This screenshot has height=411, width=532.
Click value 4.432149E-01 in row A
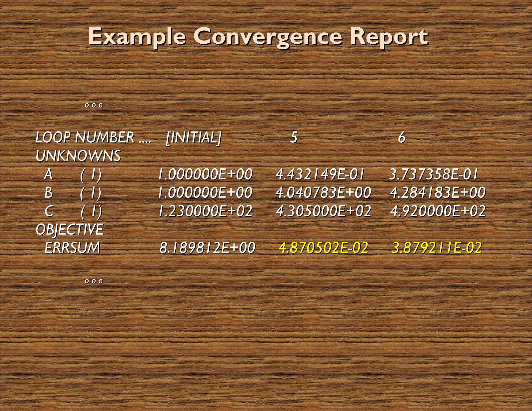click(320, 174)
